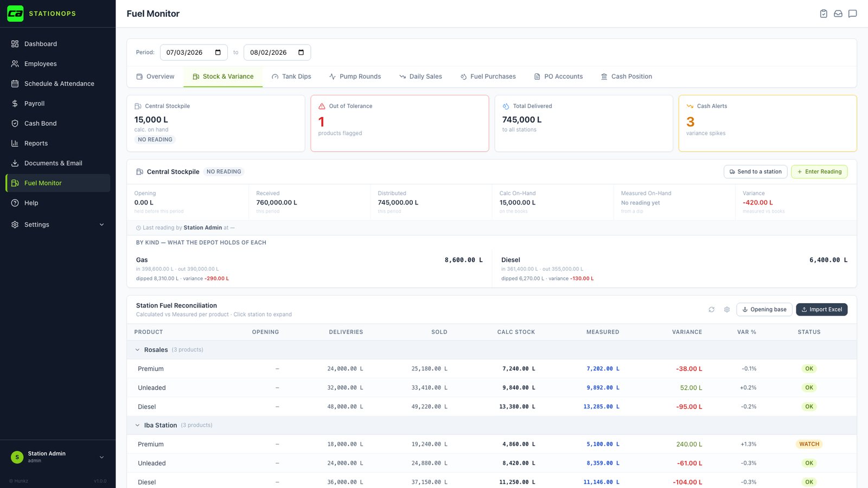Open the inbox icon in header
The height and width of the screenshot is (488, 868).
tap(838, 14)
